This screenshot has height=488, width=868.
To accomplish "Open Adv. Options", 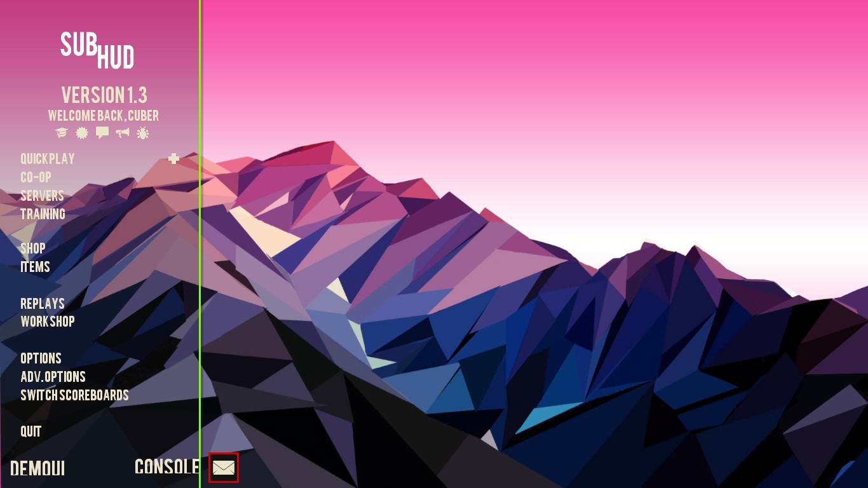I will 53,377.
